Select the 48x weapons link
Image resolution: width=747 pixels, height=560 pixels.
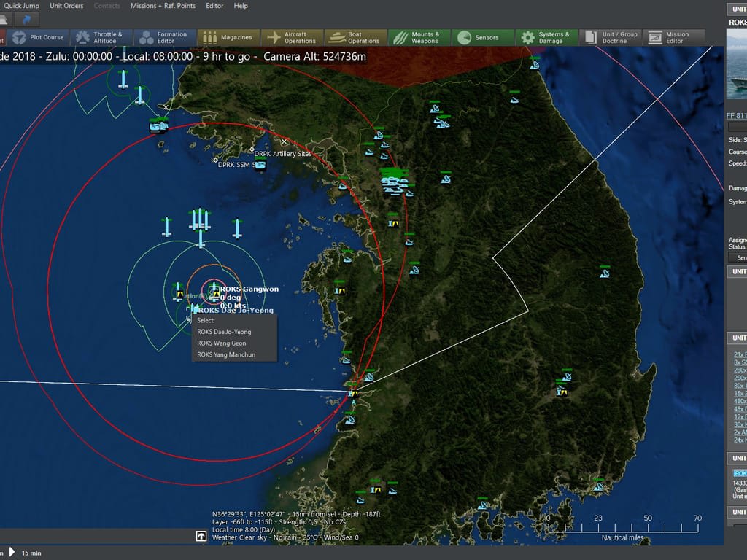(740, 409)
